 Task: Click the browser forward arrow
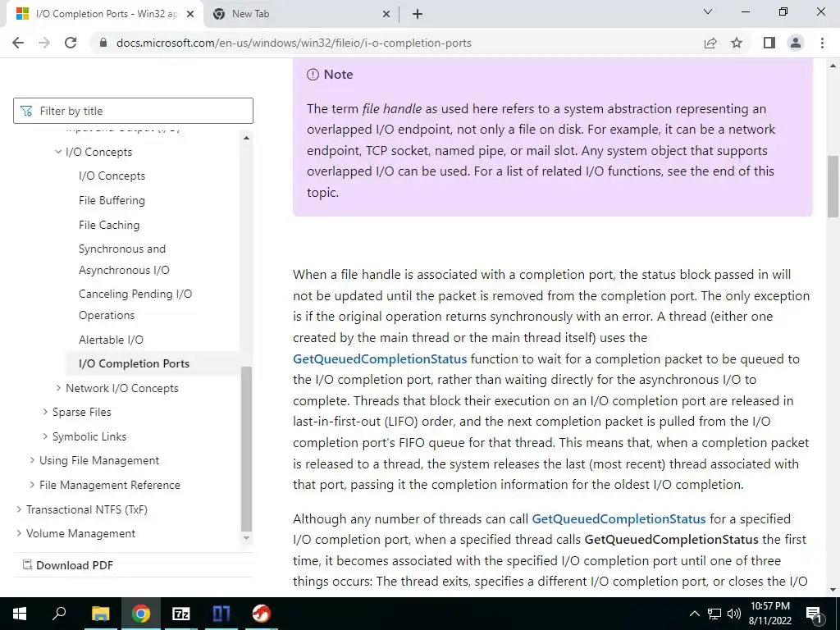point(44,43)
